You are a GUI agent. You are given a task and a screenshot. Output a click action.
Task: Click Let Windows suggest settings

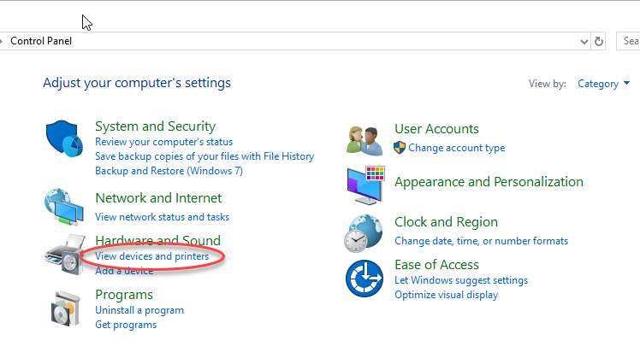[461, 280]
